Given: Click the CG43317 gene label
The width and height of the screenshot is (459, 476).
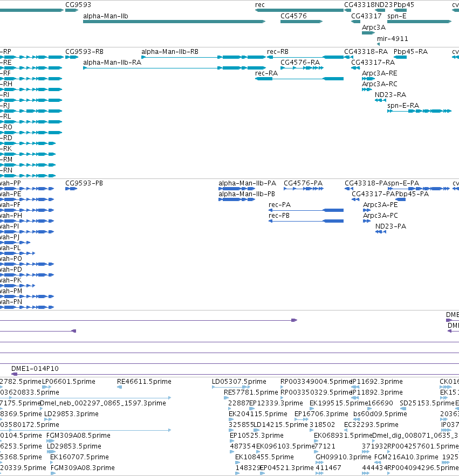Looking at the screenshot, I should 366,16.
